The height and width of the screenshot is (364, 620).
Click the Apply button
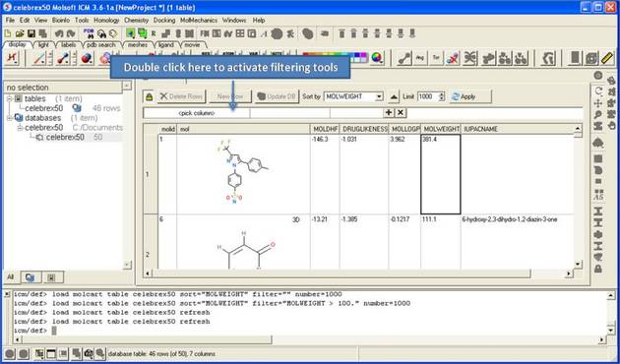470,96
